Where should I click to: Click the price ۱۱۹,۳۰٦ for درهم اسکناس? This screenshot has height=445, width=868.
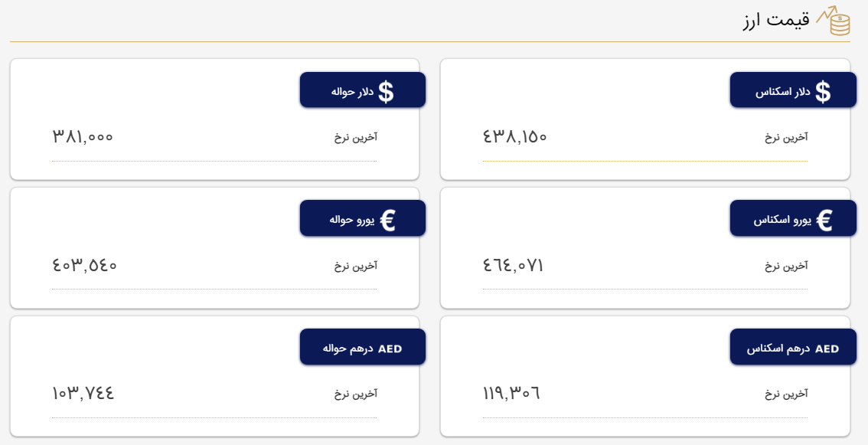511,393
